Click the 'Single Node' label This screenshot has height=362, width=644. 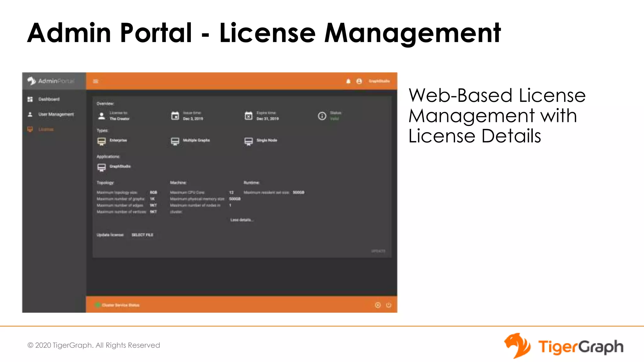(x=267, y=140)
